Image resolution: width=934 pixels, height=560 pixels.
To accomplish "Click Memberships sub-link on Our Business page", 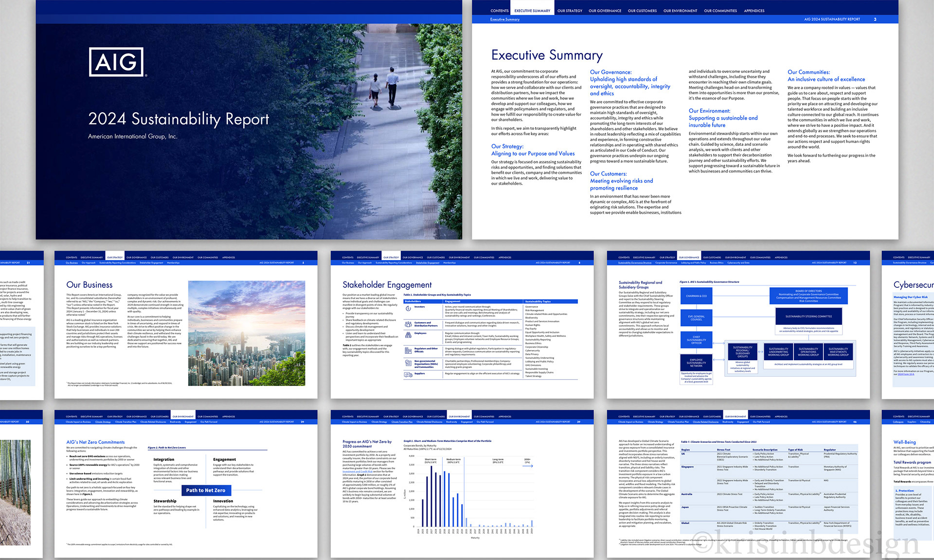I will [x=173, y=263].
